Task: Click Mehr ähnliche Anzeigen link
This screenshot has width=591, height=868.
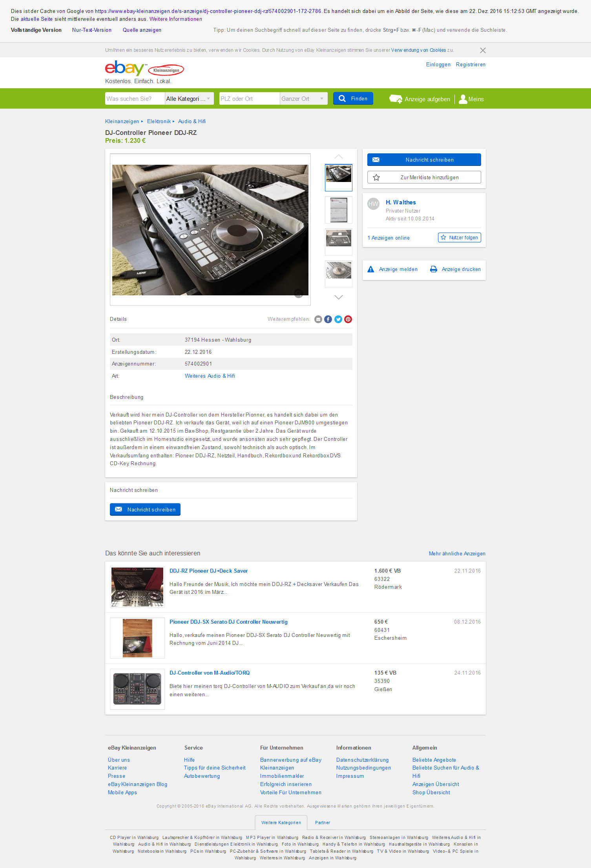Action: tap(457, 554)
